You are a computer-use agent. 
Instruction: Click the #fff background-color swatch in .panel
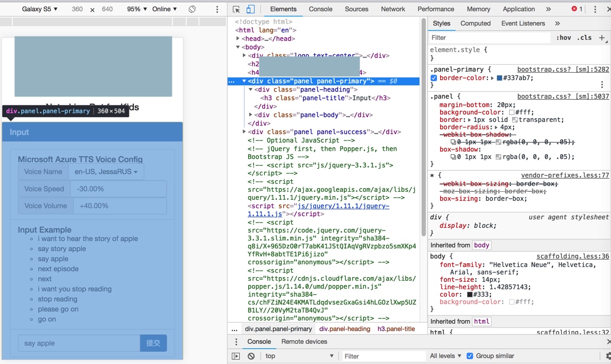(512, 112)
